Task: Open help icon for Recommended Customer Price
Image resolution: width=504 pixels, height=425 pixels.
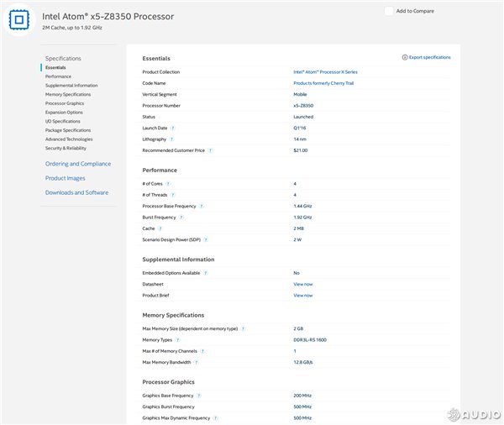Action: click(210, 150)
